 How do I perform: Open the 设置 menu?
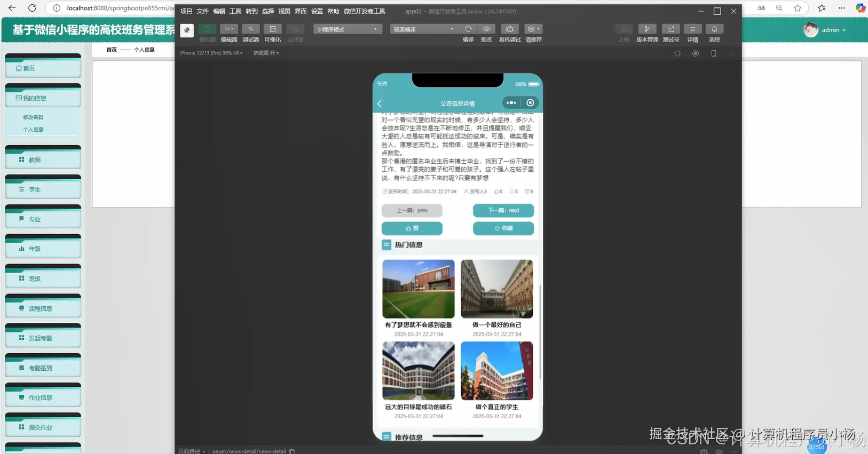coord(317,11)
